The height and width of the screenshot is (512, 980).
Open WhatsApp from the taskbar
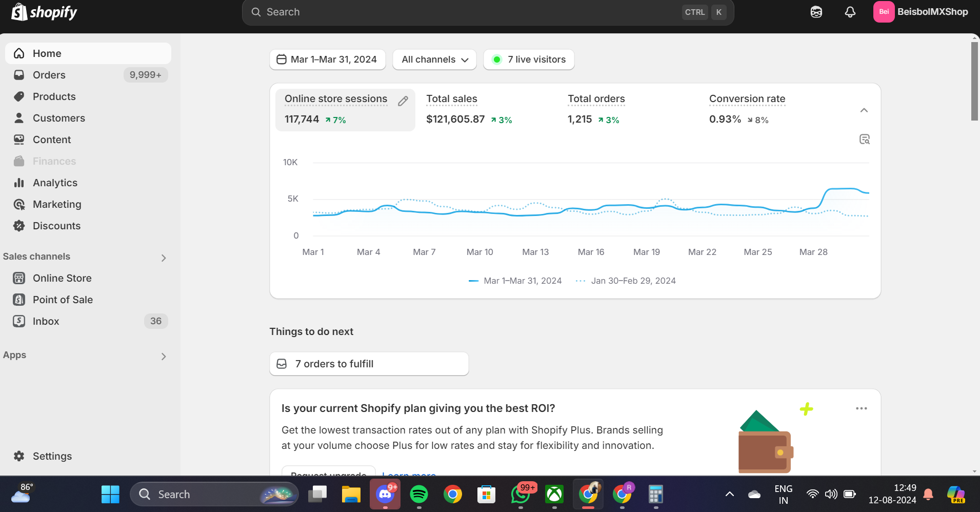pos(521,494)
